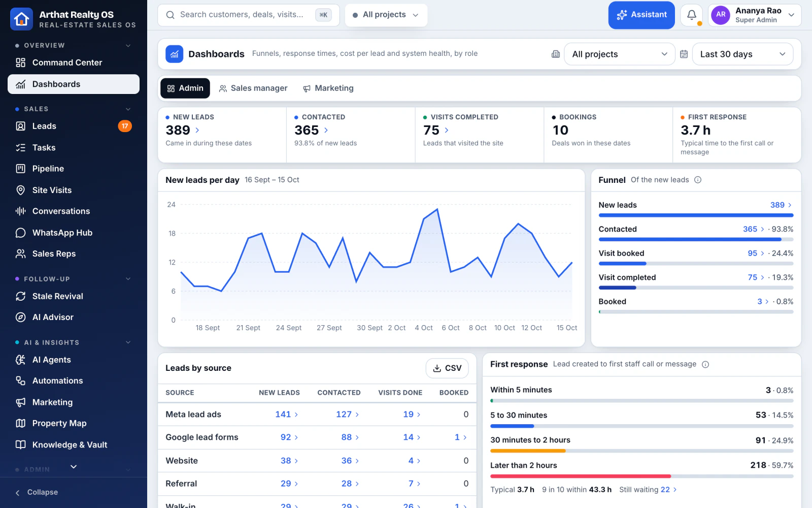Switch to the Marketing dashboard tab

pos(328,88)
